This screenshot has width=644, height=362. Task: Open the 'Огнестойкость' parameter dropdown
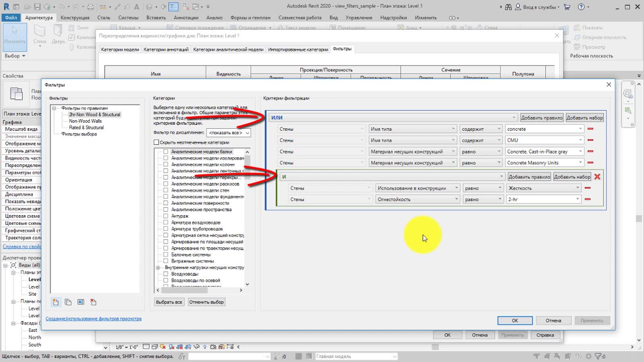[x=417, y=199]
